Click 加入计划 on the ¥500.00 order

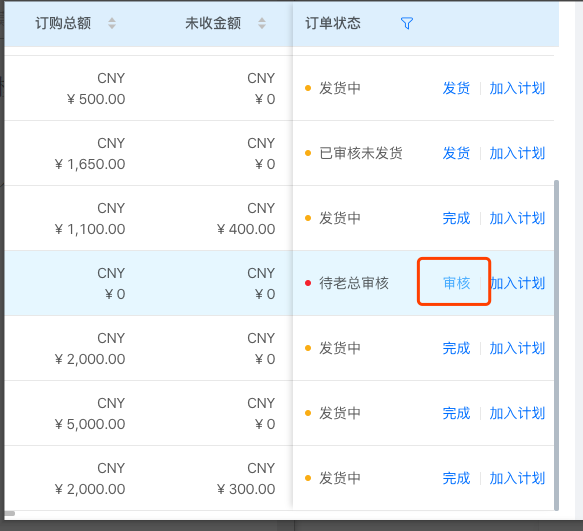pyautogui.click(x=517, y=88)
